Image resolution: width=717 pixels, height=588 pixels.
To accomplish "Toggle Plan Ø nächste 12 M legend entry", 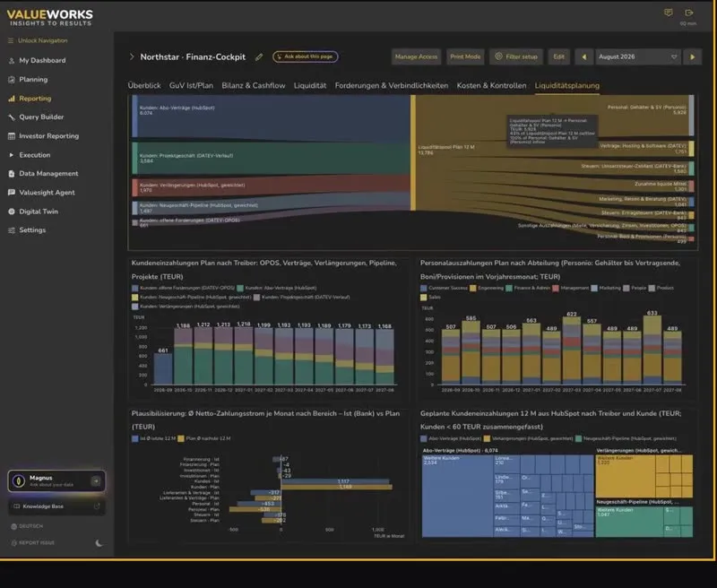I will click(x=204, y=438).
